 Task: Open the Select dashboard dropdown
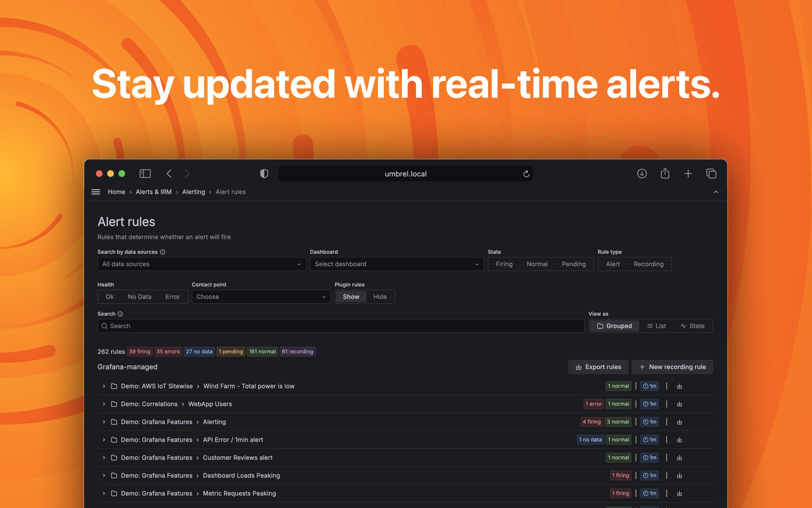(x=396, y=264)
